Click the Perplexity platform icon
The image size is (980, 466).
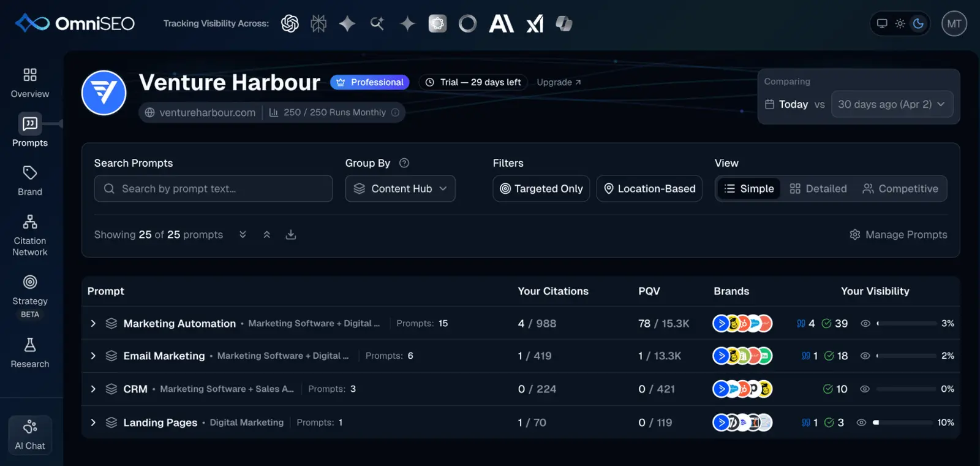[318, 24]
